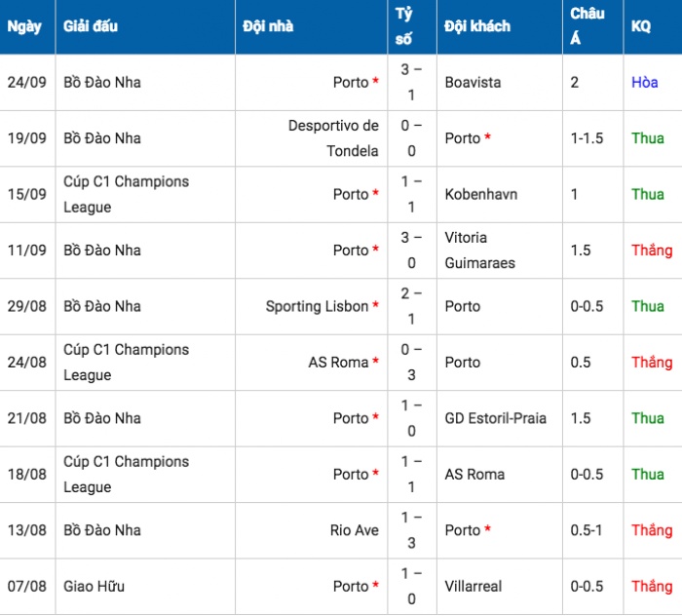Click the Hòa result in the 24/09 row

point(645,83)
